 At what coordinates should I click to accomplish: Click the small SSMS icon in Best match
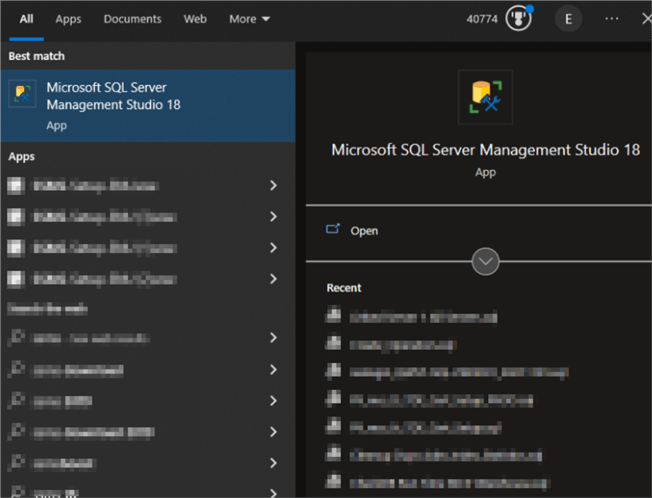pos(22,93)
